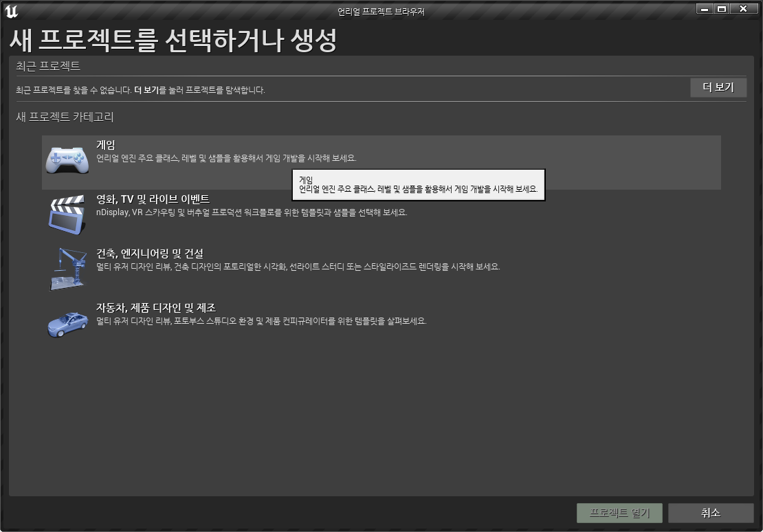Select 자동차, 제품 디자인 및 제조 category title

pos(156,308)
